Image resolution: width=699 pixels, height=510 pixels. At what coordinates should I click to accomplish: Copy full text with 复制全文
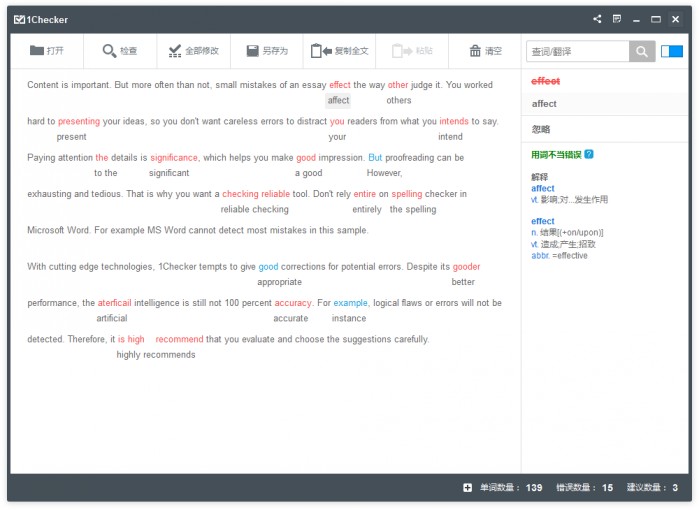pos(339,51)
